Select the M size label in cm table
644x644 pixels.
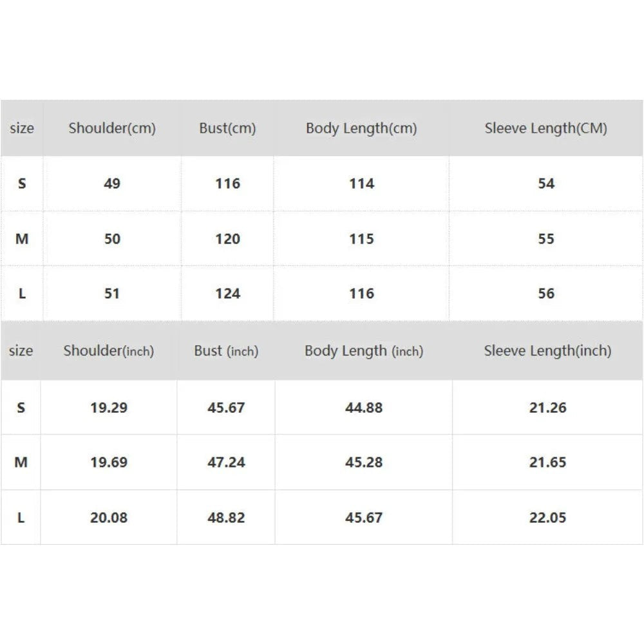[22, 239]
